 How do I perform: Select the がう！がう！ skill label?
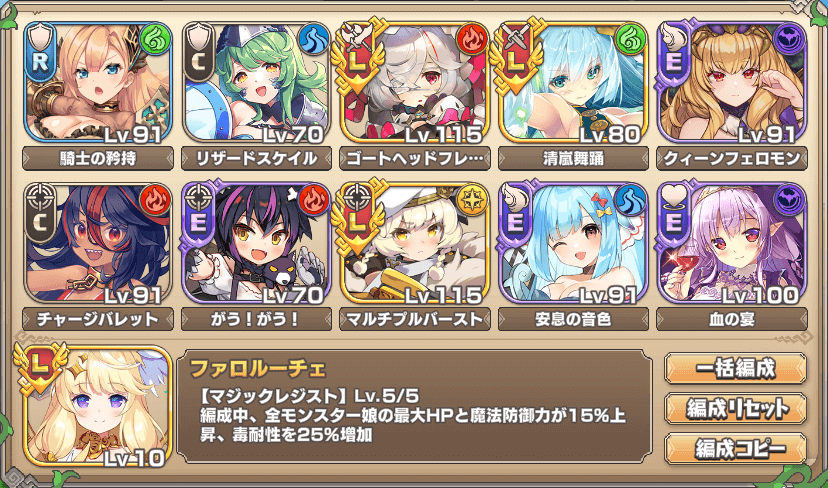pos(257,319)
